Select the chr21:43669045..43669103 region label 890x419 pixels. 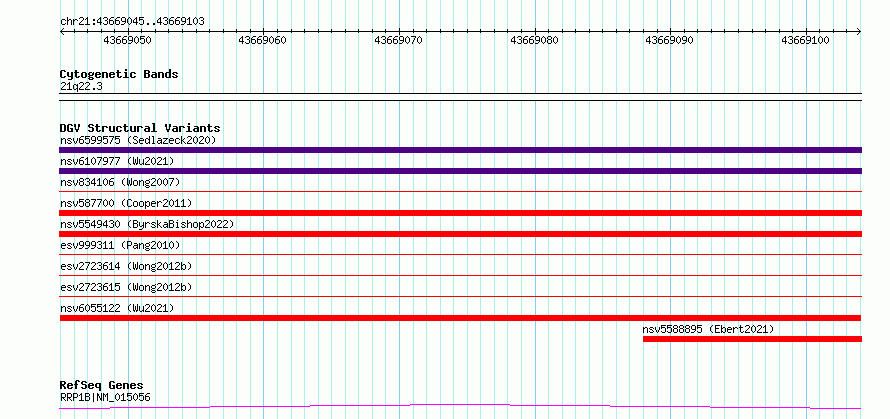tap(132, 22)
